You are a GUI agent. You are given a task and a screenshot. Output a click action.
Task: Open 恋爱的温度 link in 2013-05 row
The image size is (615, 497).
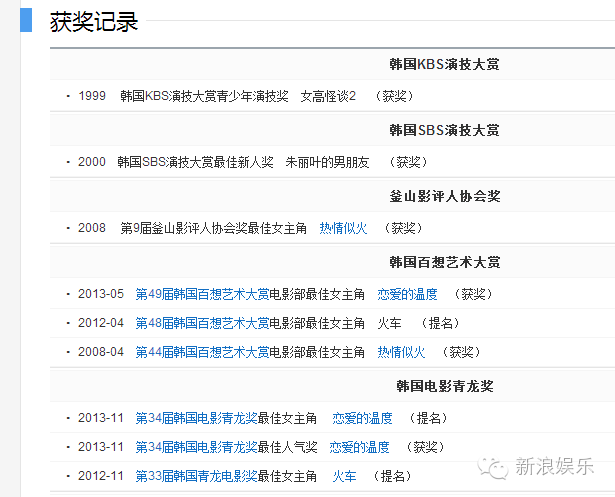[407, 294]
